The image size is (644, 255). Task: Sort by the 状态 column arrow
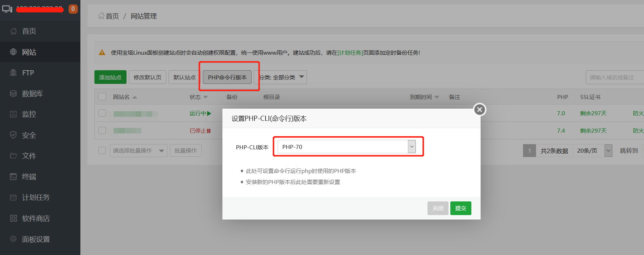click(205, 97)
